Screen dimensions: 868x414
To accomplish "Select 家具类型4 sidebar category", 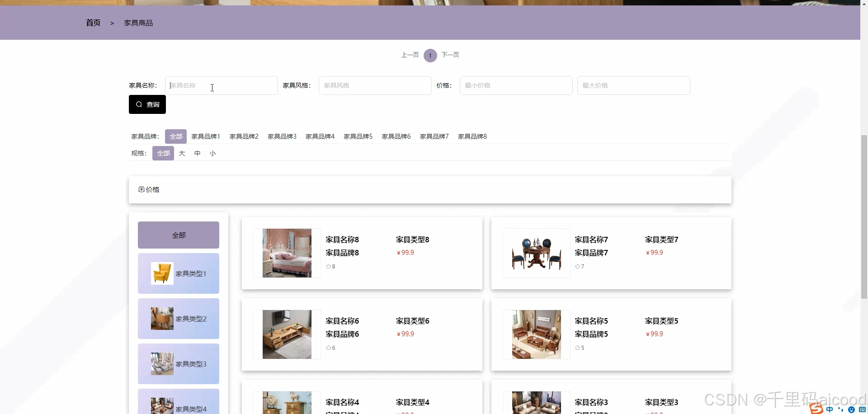I will click(179, 401).
